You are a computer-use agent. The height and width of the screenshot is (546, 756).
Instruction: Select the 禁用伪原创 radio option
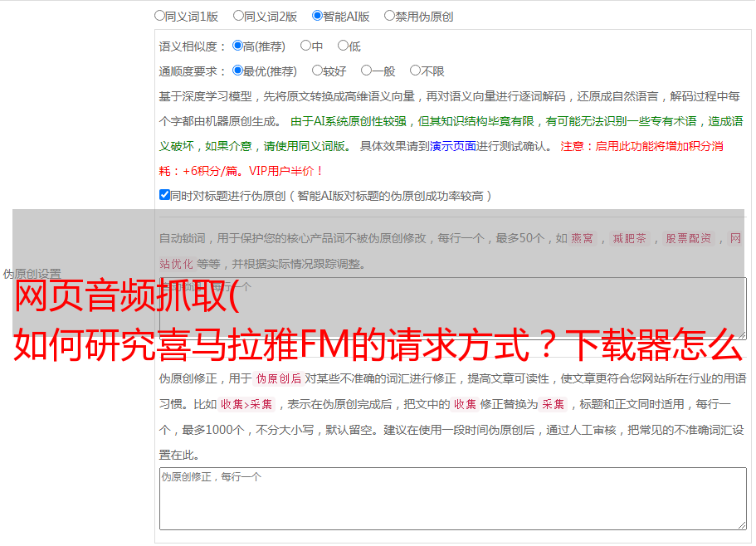click(x=389, y=16)
